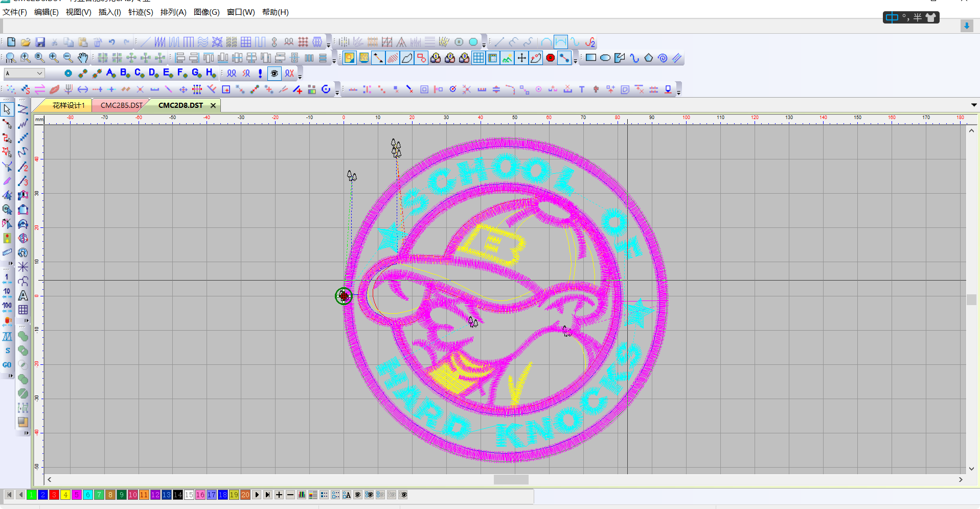Expand the tab list arrow at right

973,105
